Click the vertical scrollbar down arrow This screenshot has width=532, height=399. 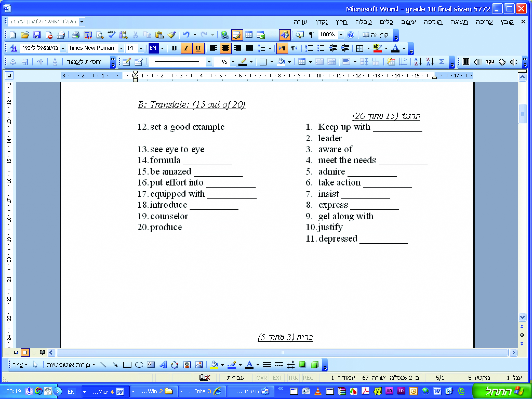[x=522, y=317]
